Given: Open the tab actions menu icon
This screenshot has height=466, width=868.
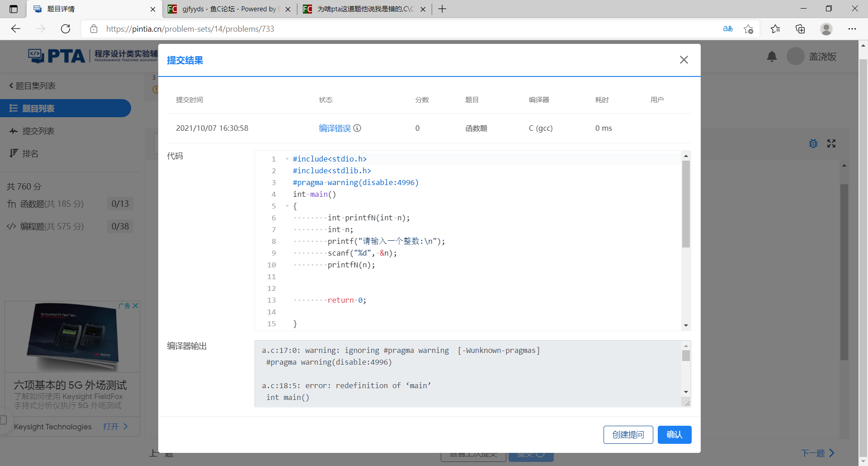Looking at the screenshot, I should tap(14, 9).
